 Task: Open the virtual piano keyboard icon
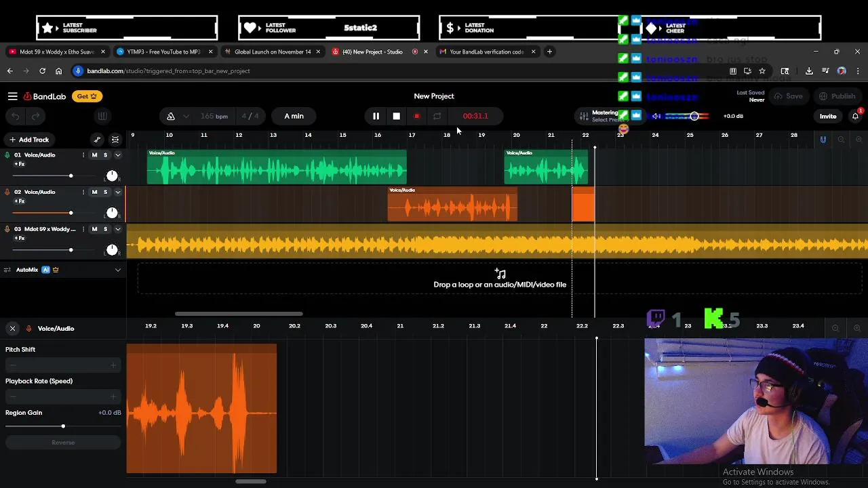click(x=102, y=116)
